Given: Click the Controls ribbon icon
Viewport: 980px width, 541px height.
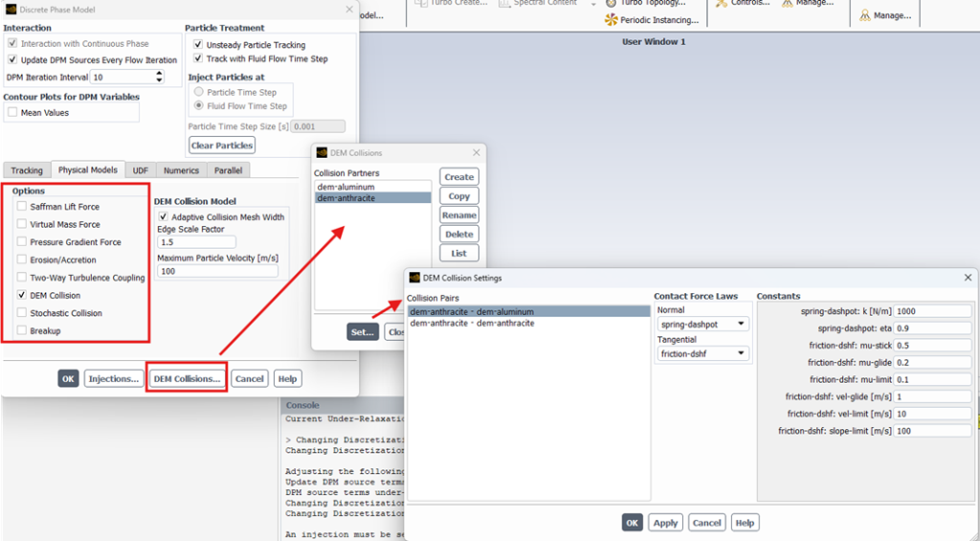Looking at the screenshot, I should (x=722, y=3).
